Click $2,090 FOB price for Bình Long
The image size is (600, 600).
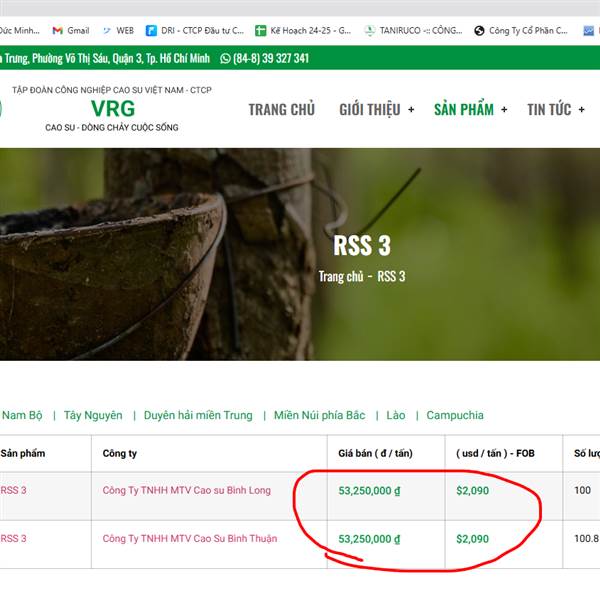pos(473,491)
